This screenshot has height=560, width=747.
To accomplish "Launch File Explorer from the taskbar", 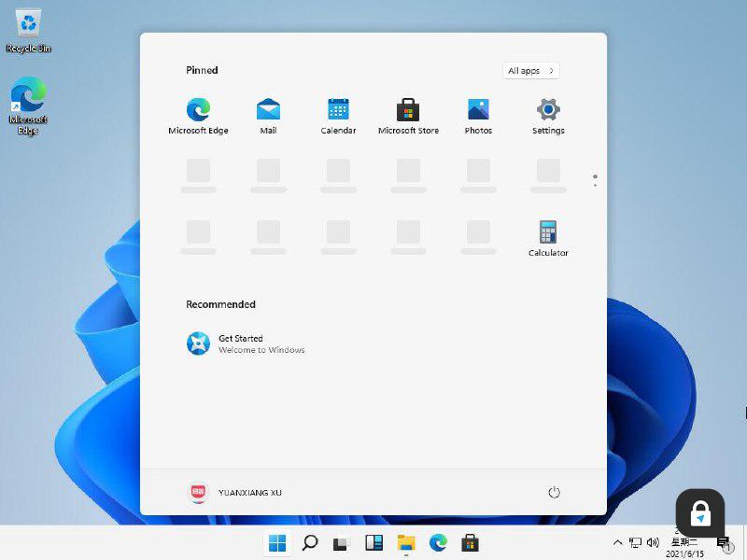I will (406, 542).
